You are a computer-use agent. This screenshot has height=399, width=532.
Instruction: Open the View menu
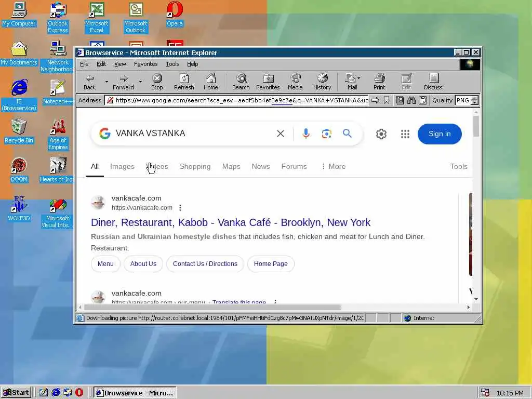120,64
